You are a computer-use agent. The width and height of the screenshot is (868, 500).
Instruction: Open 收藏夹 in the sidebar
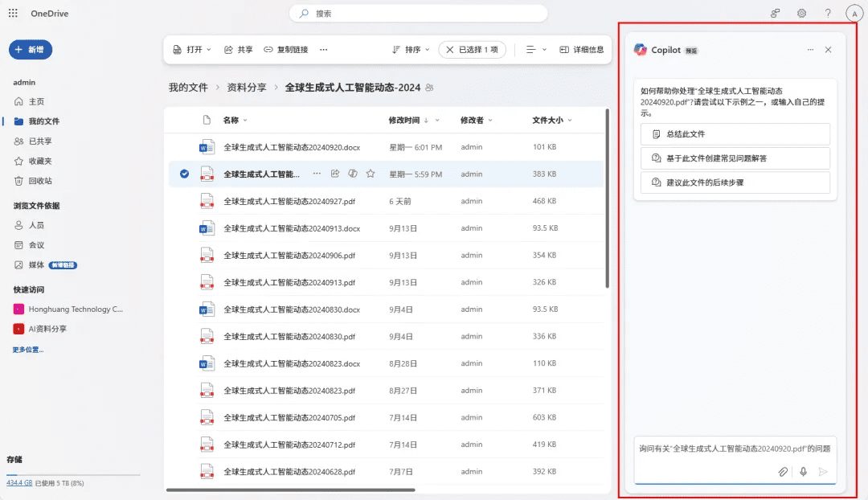click(40, 161)
